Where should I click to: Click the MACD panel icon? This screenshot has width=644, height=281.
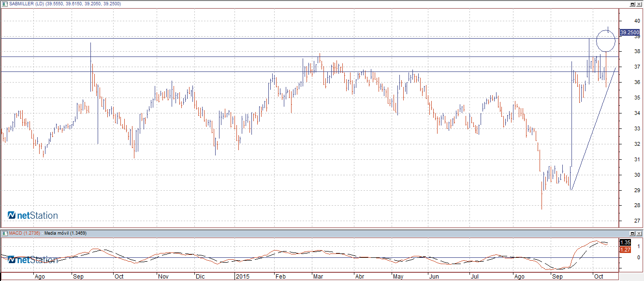pyautogui.click(x=4, y=233)
